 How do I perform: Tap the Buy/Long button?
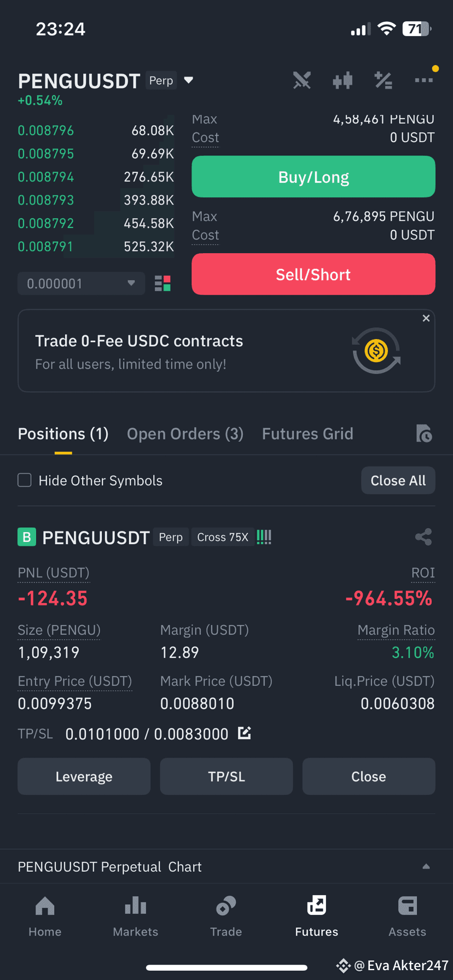click(313, 177)
